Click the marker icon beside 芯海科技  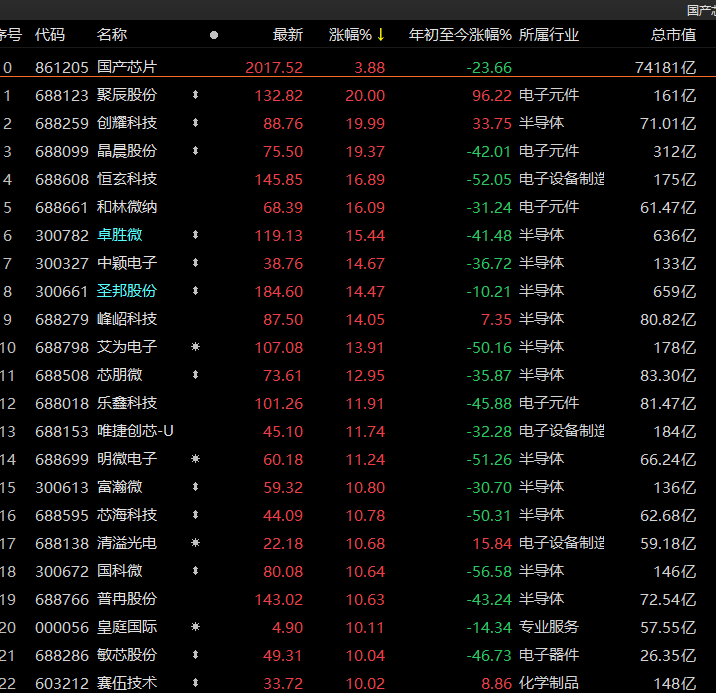point(195,515)
